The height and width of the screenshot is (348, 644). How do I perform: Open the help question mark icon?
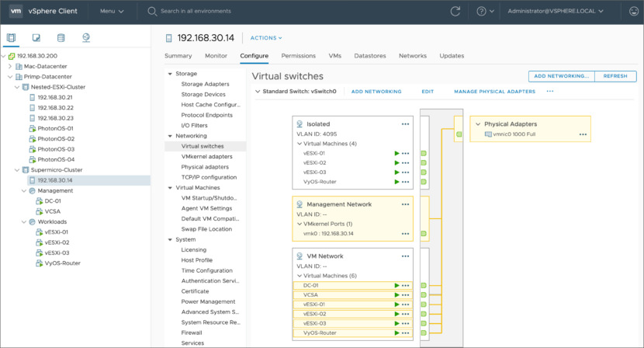tap(481, 12)
